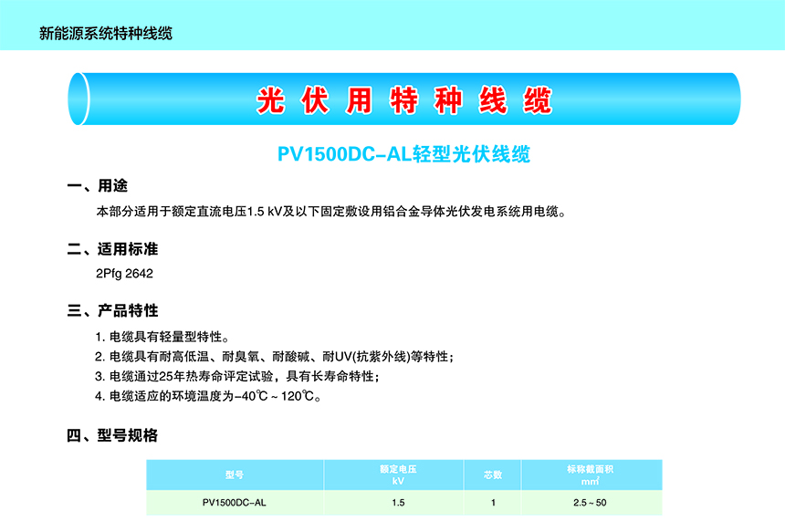The width and height of the screenshot is (785, 532).
Task: Click the 芯数 table column header
Action: click(493, 475)
